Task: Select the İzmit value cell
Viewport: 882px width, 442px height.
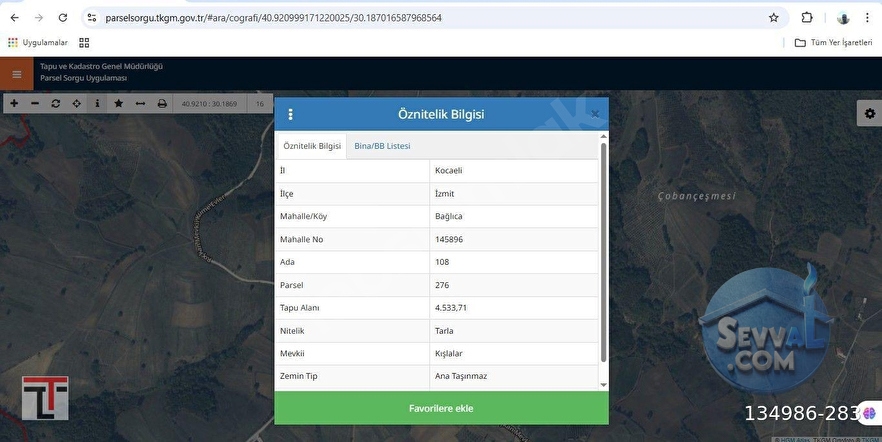Action: pos(514,194)
